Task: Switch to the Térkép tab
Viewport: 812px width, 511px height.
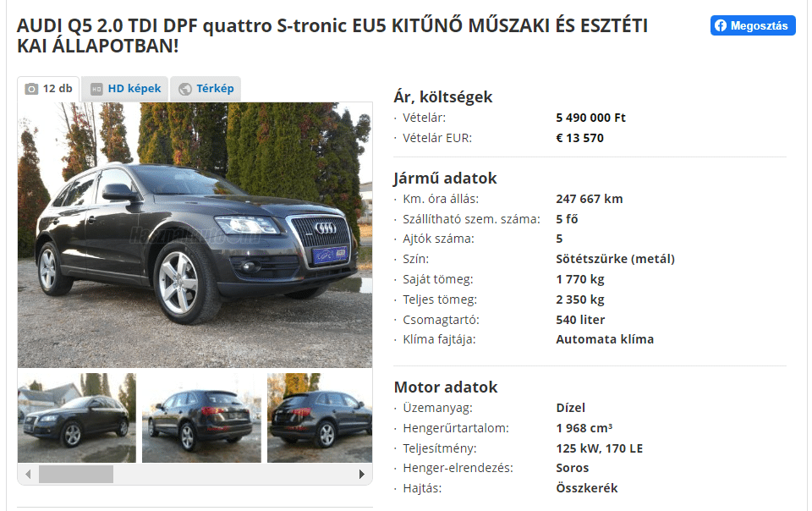Action: pyautogui.click(x=206, y=89)
